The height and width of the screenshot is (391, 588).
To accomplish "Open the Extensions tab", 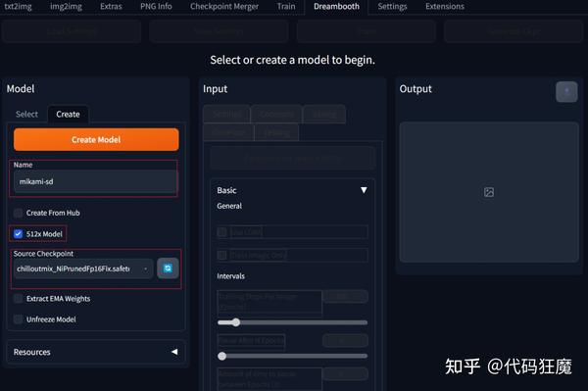I will click(x=444, y=7).
